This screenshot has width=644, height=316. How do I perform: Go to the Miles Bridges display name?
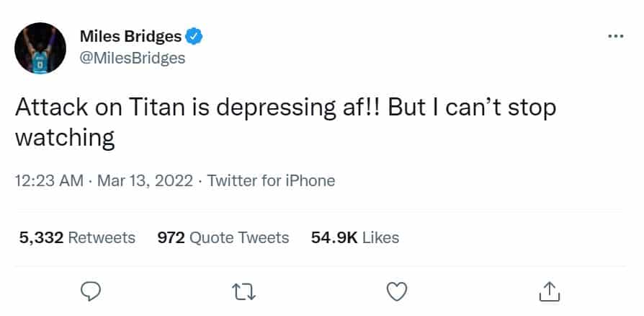(x=135, y=36)
